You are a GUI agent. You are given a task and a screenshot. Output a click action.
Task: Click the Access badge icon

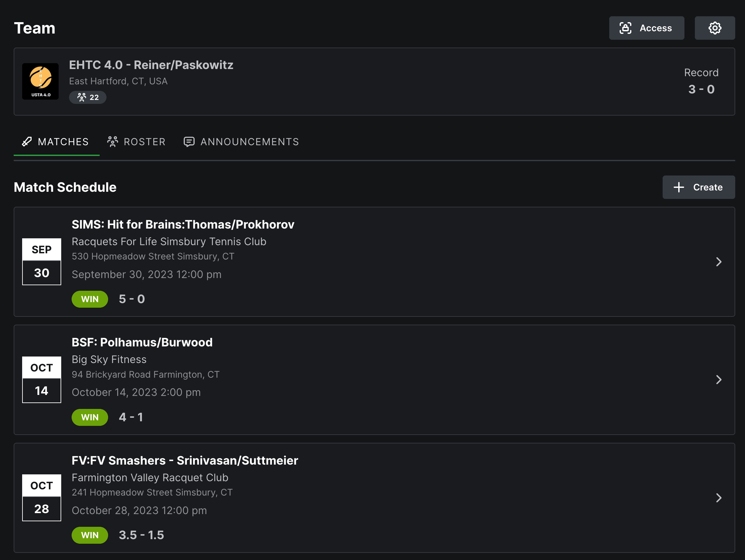(626, 28)
